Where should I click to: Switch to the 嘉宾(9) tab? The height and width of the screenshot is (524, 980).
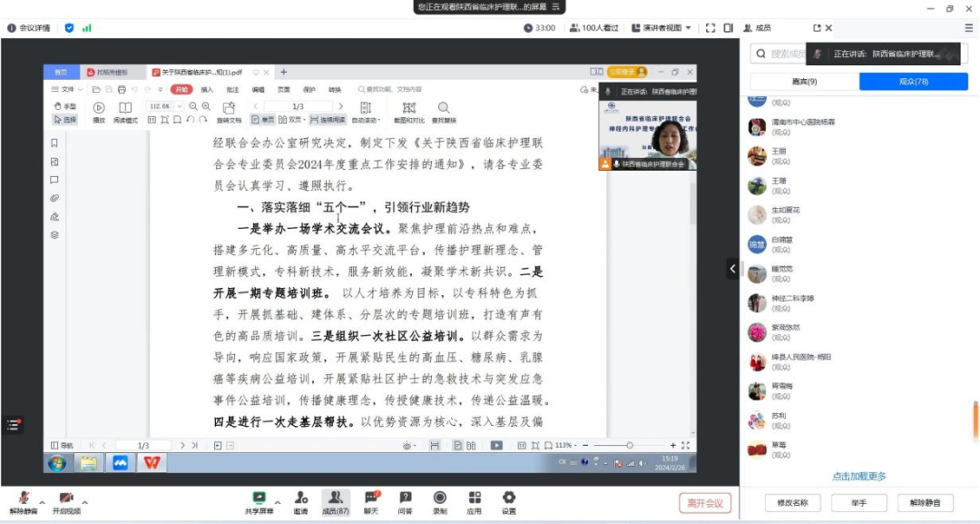tap(804, 82)
